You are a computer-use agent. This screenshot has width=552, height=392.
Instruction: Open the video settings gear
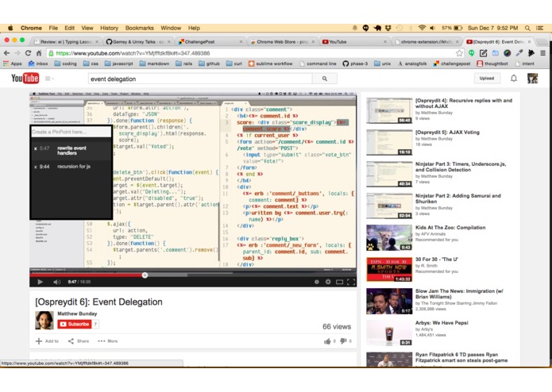click(x=328, y=282)
